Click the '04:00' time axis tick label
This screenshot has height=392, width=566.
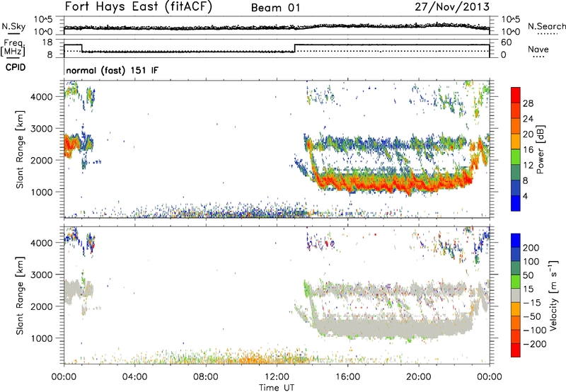pos(135,377)
